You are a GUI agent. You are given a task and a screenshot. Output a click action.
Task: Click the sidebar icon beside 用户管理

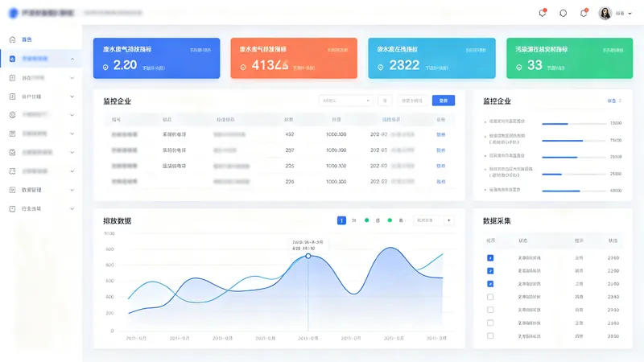tap(12, 97)
